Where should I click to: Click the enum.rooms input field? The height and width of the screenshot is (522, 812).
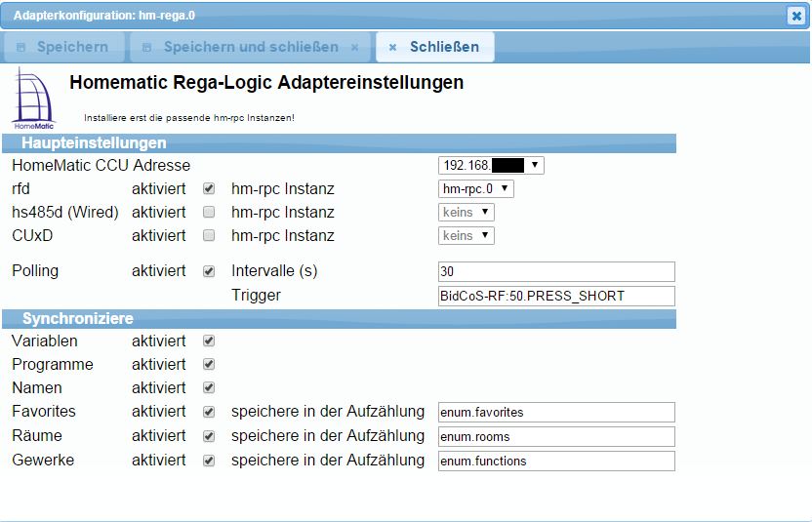tap(556, 436)
